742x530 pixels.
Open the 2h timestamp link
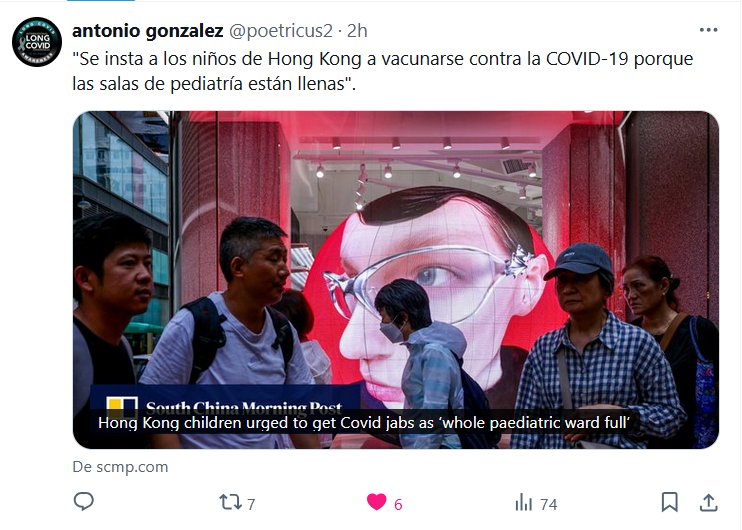click(x=357, y=31)
